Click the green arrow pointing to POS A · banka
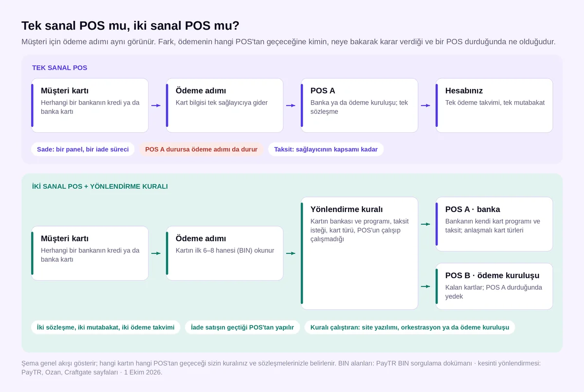 tap(425, 224)
